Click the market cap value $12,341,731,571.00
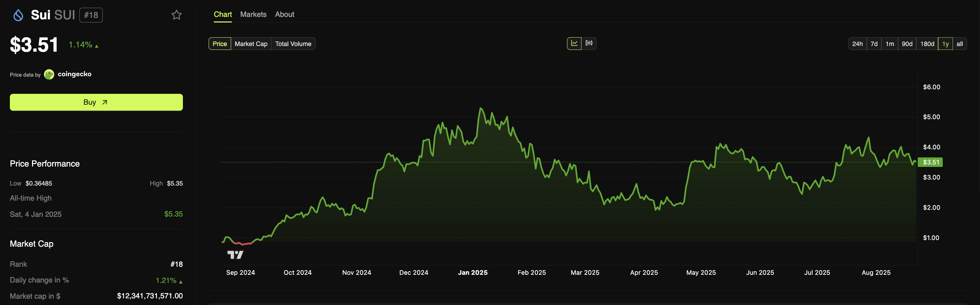980x305 pixels. [150, 296]
